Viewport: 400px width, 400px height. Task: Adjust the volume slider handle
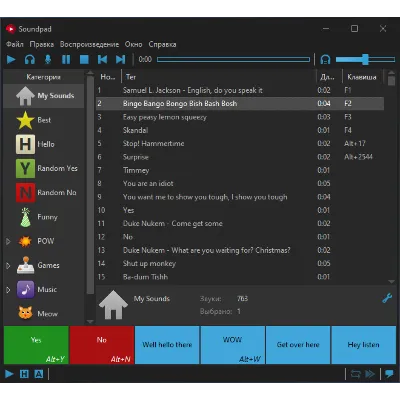tap(365, 60)
